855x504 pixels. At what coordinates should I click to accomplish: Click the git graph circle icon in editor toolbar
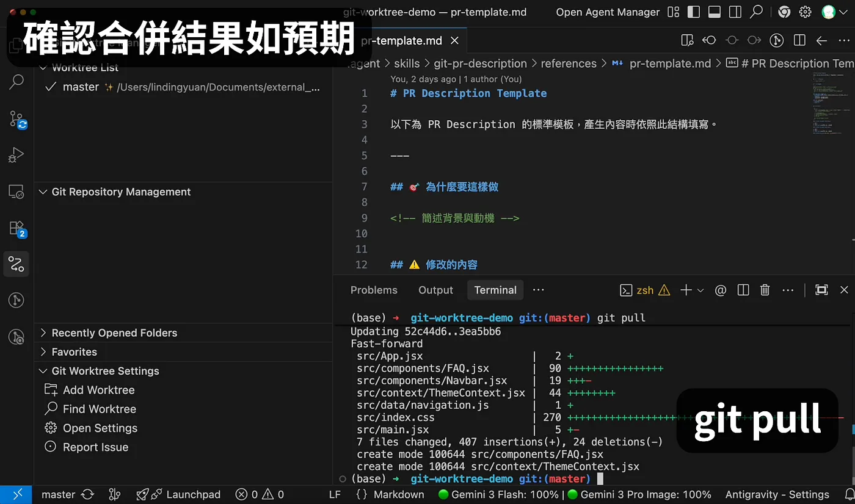tap(777, 40)
